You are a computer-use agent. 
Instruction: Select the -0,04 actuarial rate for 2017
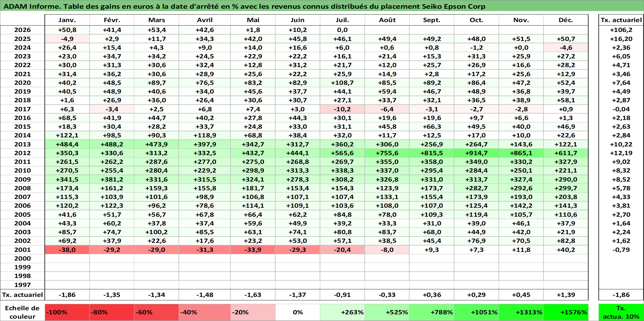621,109
